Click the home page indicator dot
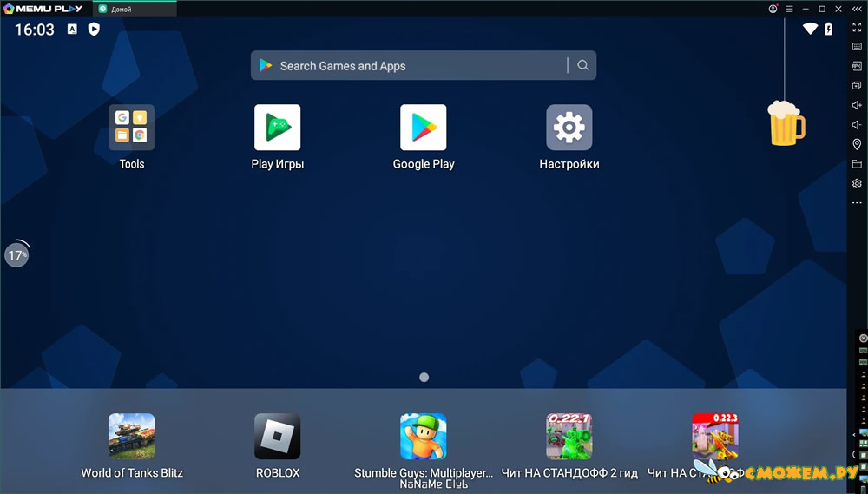Viewport: 868px width, 494px height. [424, 377]
